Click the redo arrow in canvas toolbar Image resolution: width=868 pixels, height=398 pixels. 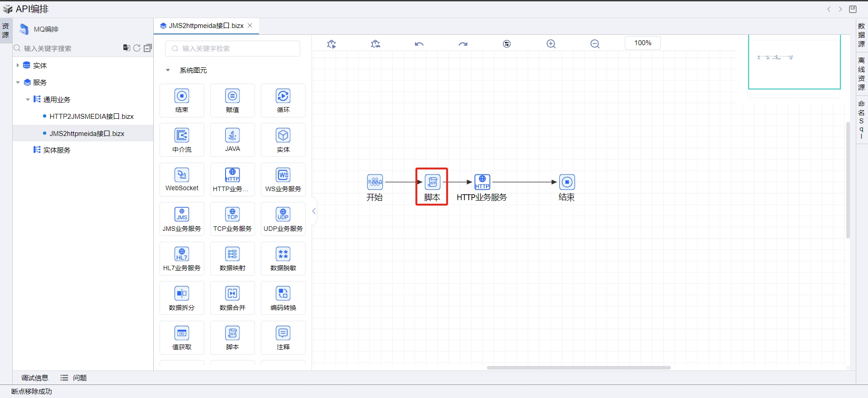[x=463, y=44]
